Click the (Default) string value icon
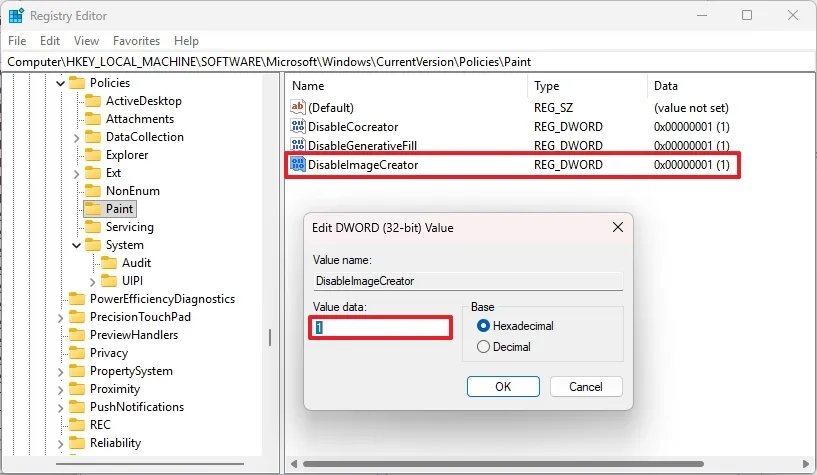This screenshot has width=817, height=475. pos(298,107)
